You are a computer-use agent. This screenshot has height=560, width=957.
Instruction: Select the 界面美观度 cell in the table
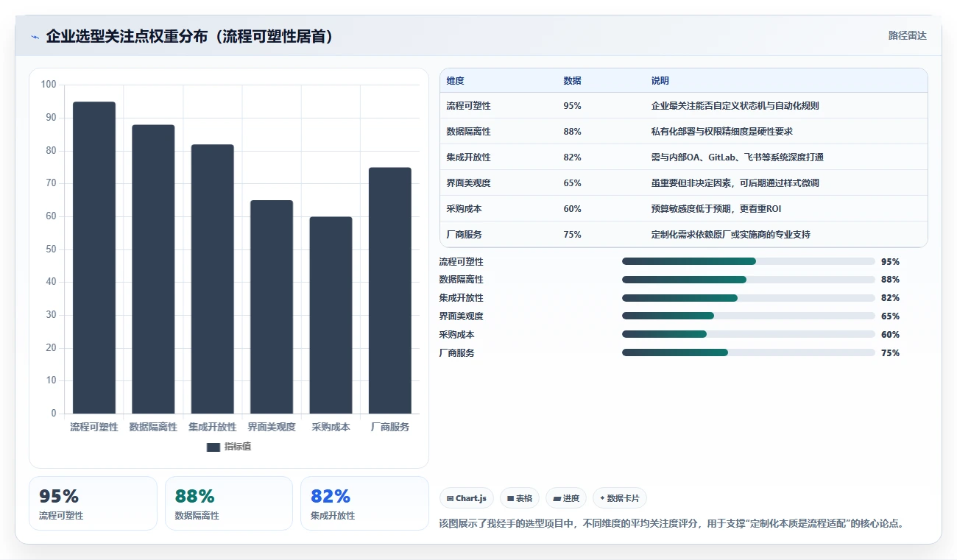pos(468,183)
